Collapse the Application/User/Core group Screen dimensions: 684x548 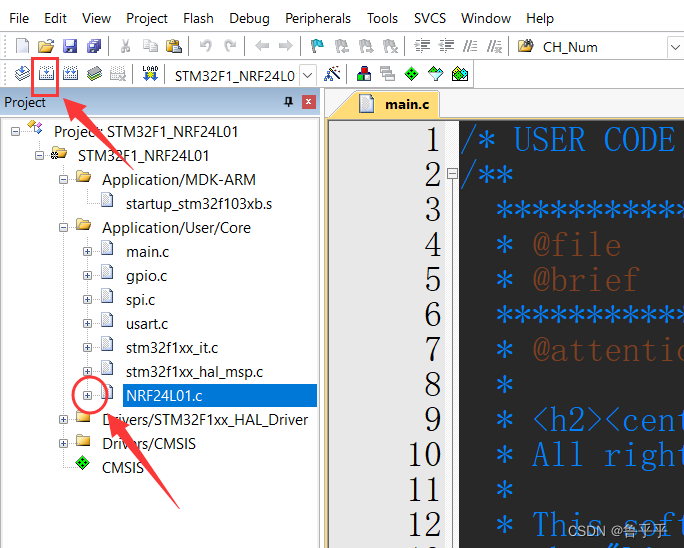point(63,227)
